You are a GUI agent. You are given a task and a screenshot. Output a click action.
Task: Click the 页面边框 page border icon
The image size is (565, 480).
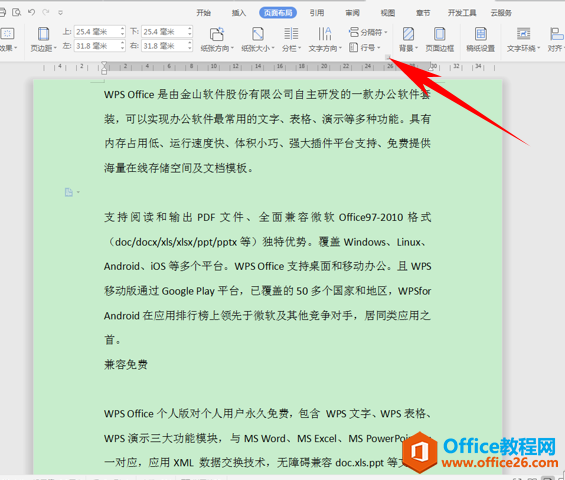(439, 34)
